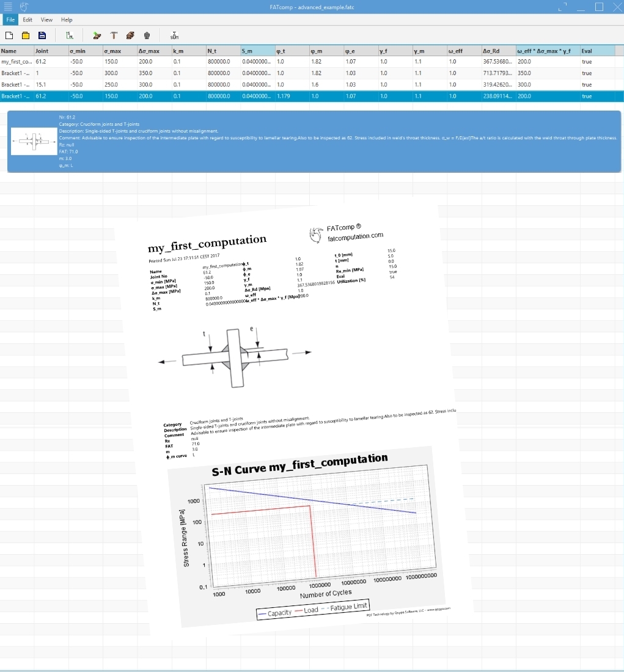Image resolution: width=624 pixels, height=672 pixels.
Task: Click the my_first_computation report title
Action: (207, 244)
